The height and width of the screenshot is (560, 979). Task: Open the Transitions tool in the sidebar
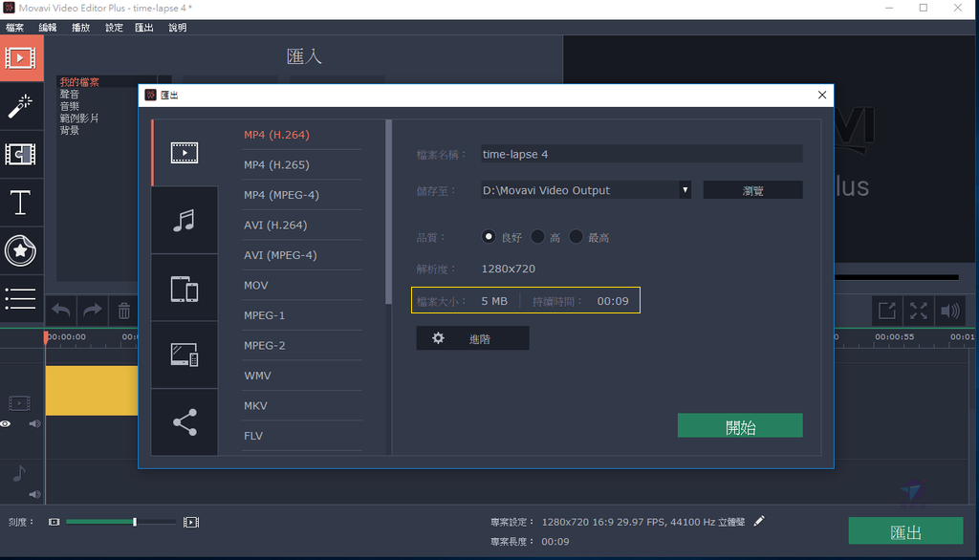(21, 154)
